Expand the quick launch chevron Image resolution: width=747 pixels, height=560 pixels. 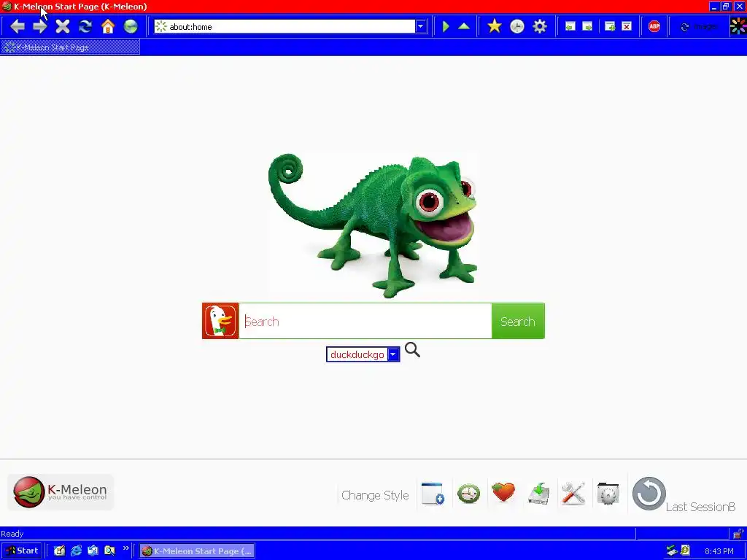(x=125, y=548)
